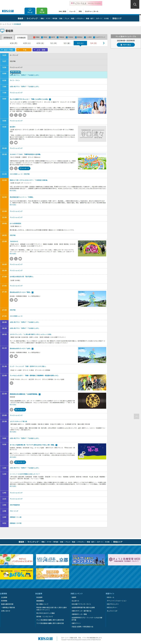Jump to 午後 section
This screenshot has width=141, height=644.
24,50
